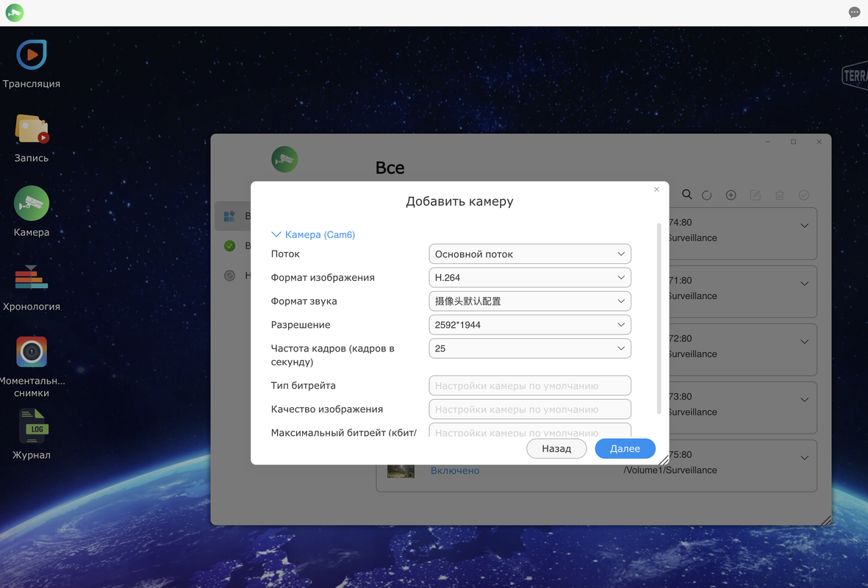Open the Частота кадров dropdown
This screenshot has height=588, width=868.
530,348
